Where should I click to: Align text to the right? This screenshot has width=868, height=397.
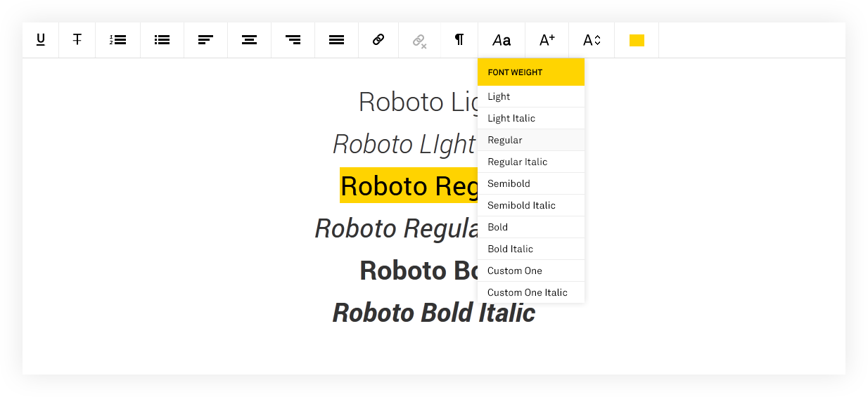click(293, 40)
